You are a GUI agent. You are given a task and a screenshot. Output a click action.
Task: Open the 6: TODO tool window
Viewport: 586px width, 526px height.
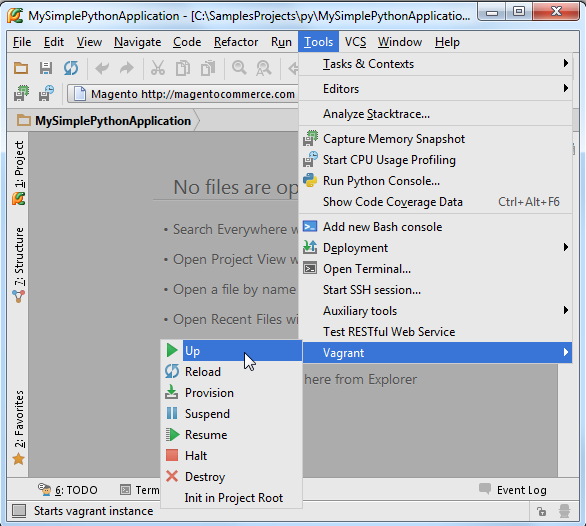(68, 490)
